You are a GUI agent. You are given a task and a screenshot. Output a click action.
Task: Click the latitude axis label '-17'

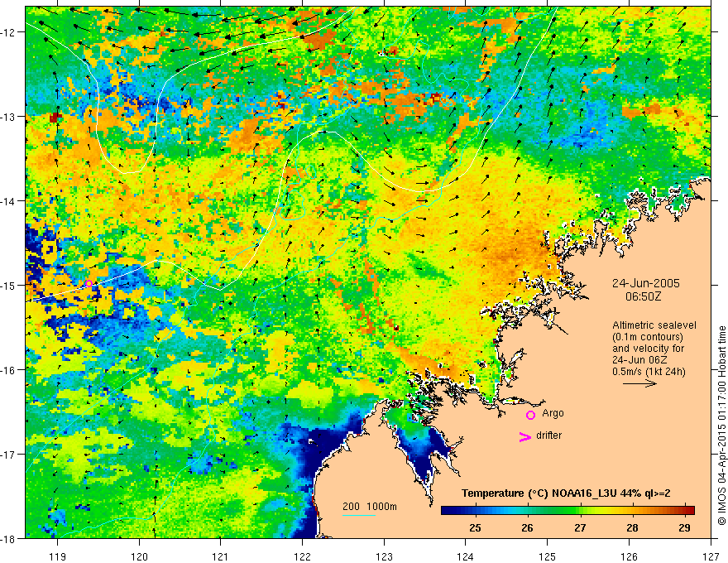pos(9,455)
